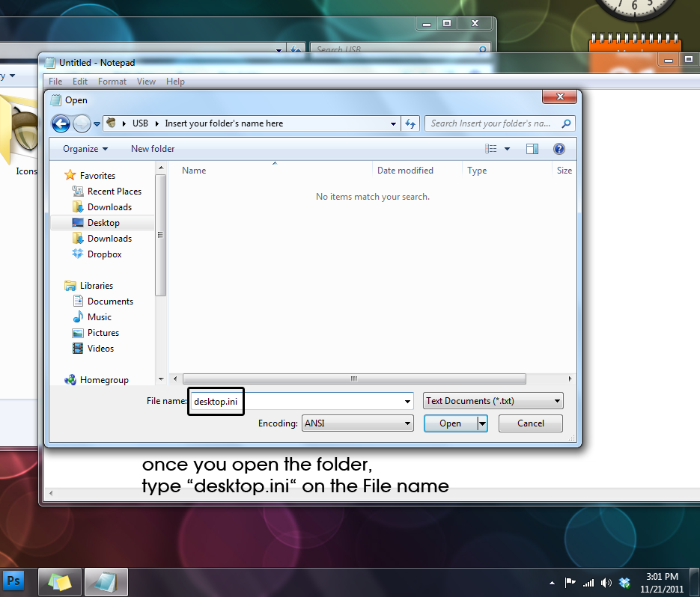The image size is (700, 597).
Task: Show the preview pane in the dialog
Action: [532, 148]
